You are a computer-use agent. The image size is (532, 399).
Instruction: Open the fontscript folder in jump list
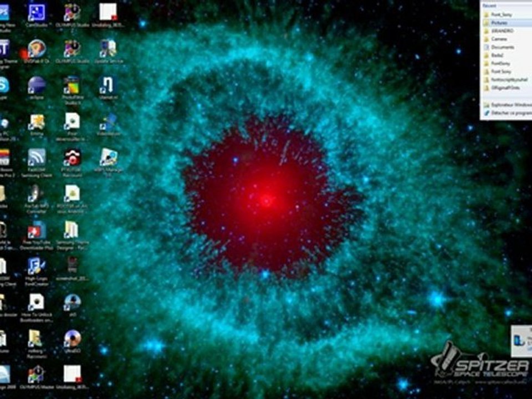pyautogui.click(x=507, y=80)
